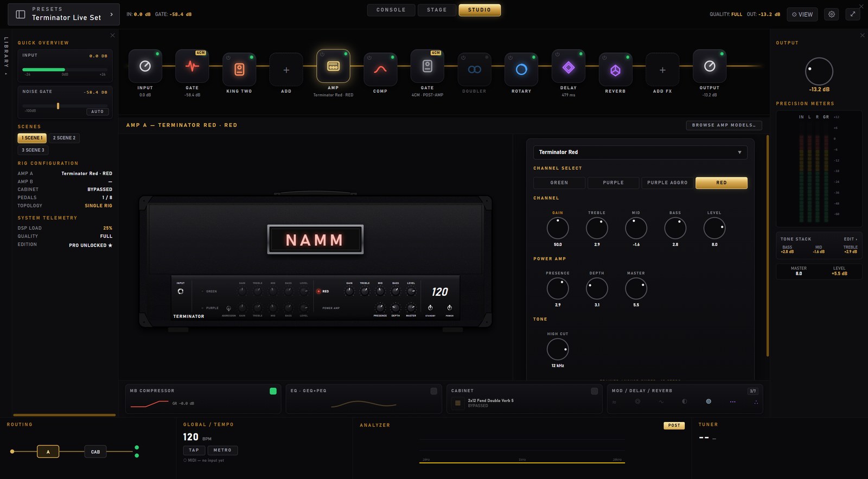Switch to Stage view tab
This screenshot has height=479, width=868.
[437, 10]
